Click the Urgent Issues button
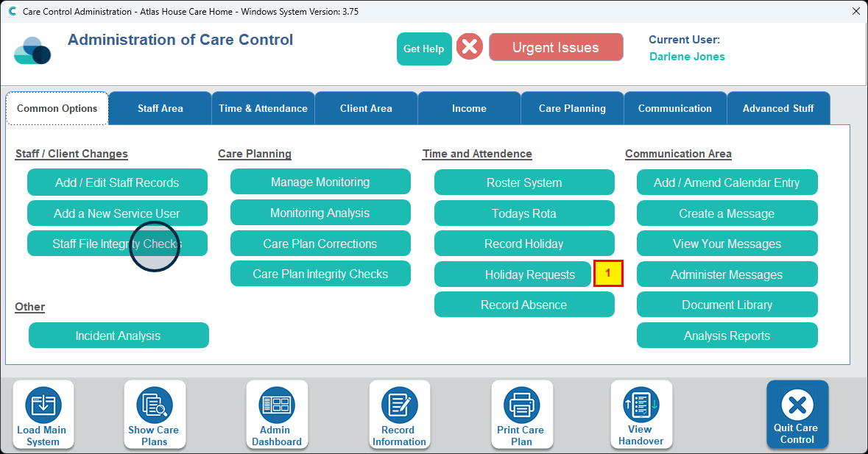Viewport: 868px width, 454px height. (x=556, y=48)
